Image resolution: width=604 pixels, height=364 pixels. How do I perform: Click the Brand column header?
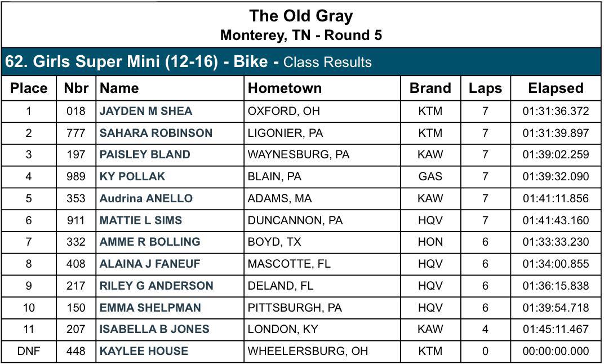coord(430,88)
